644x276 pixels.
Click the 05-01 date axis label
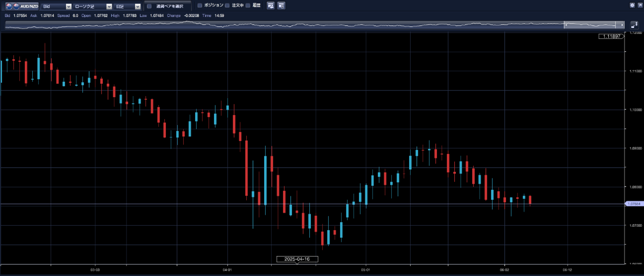(366, 270)
